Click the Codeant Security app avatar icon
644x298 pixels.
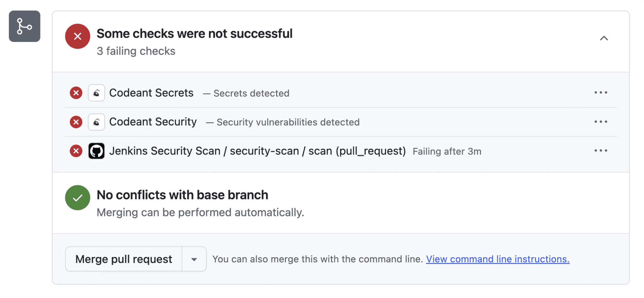[x=97, y=122]
